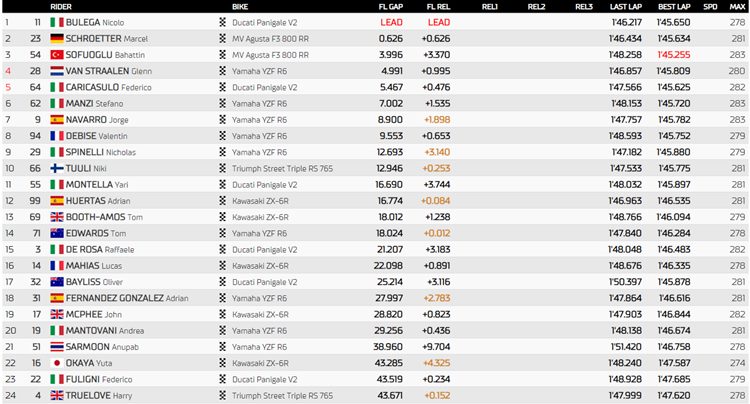Click the Finnish flag beside TUULI Niki

[x=57, y=168]
